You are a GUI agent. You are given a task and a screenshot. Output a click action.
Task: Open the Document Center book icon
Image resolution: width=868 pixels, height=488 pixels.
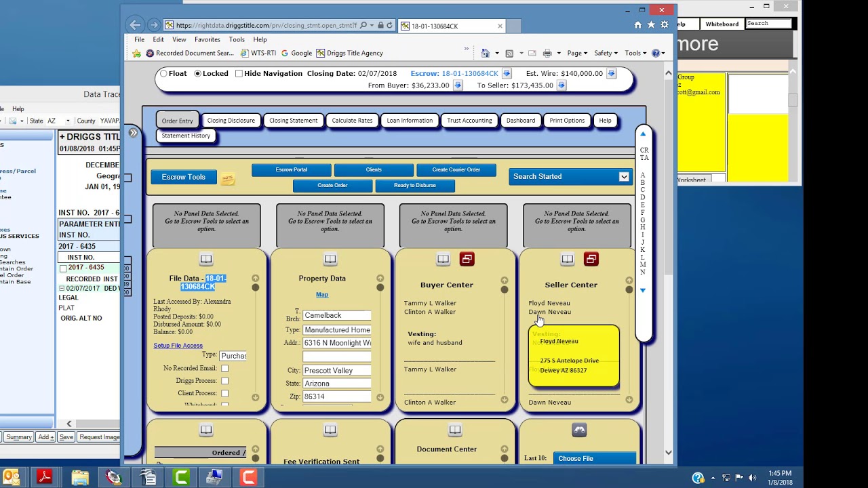point(455,430)
